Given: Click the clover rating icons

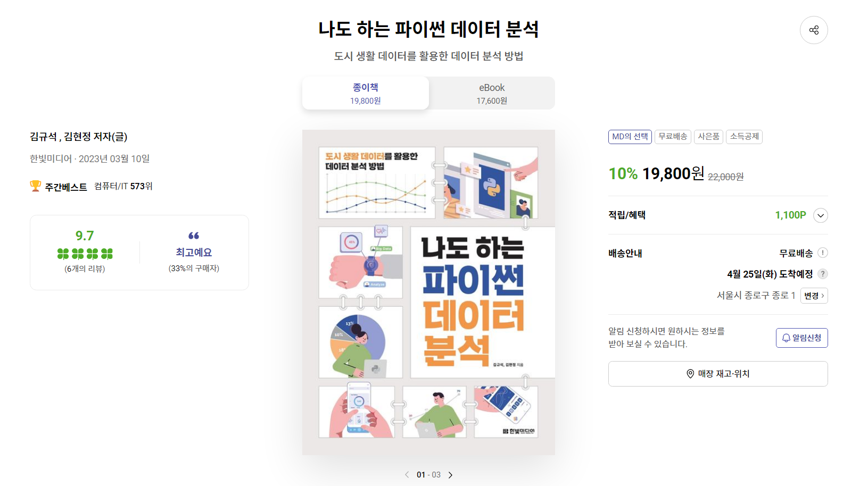Looking at the screenshot, I should coord(85,254).
